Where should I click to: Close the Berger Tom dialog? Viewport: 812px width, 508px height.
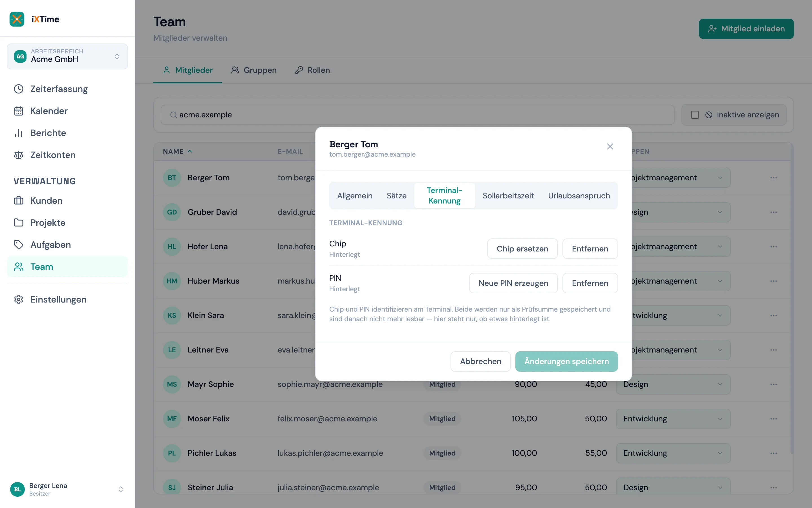click(610, 146)
